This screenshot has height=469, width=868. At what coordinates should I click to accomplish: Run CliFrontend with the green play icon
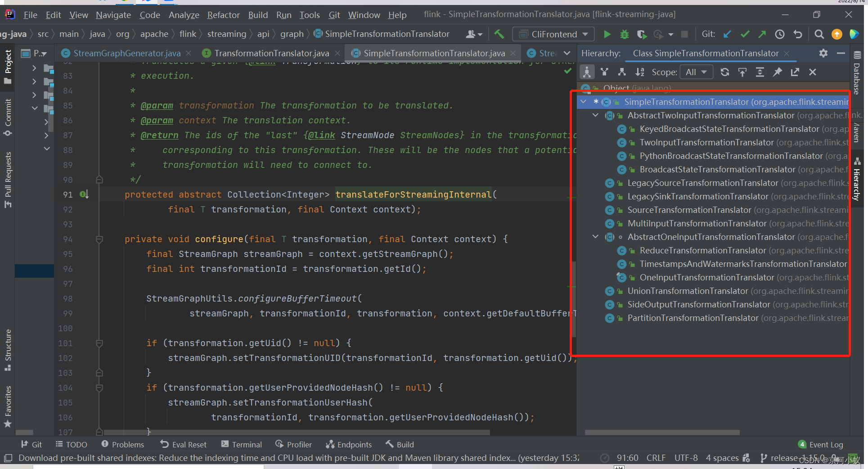click(607, 34)
